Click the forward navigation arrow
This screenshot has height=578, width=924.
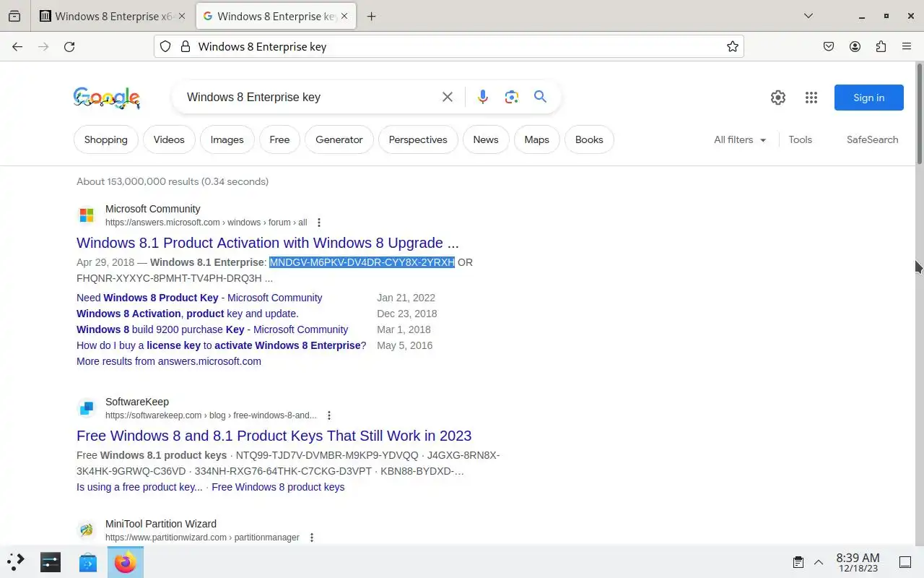click(x=43, y=46)
